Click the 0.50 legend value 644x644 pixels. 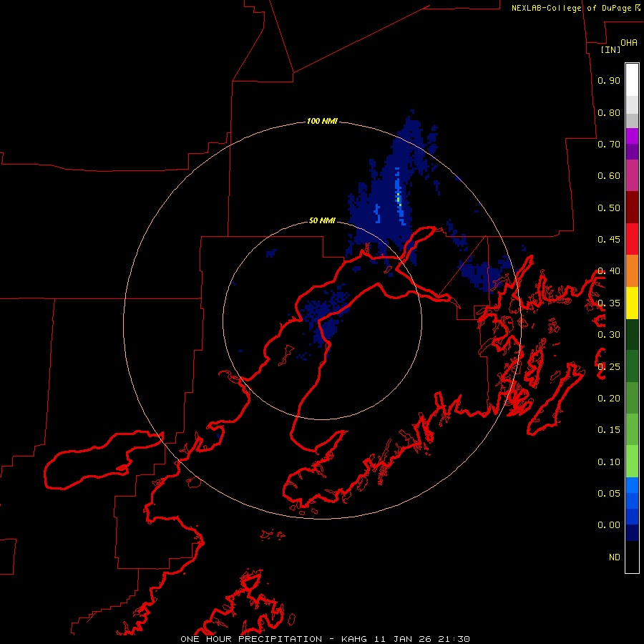pyautogui.click(x=609, y=208)
